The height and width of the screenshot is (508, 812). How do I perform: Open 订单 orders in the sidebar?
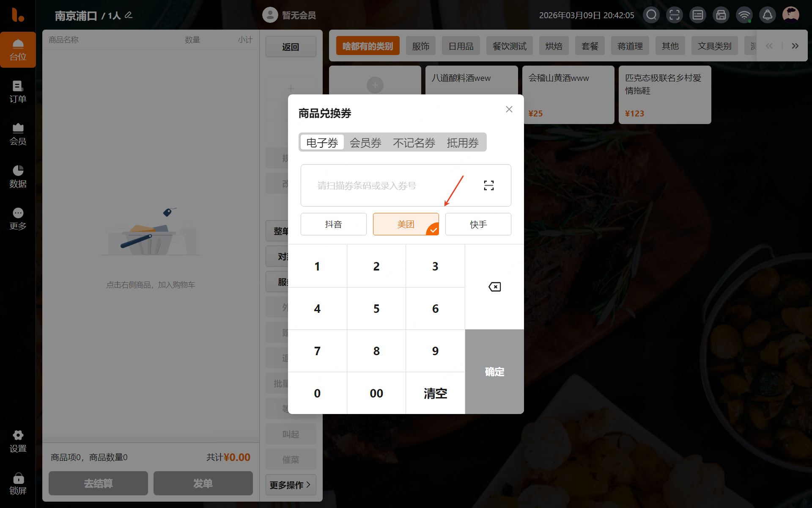(18, 91)
